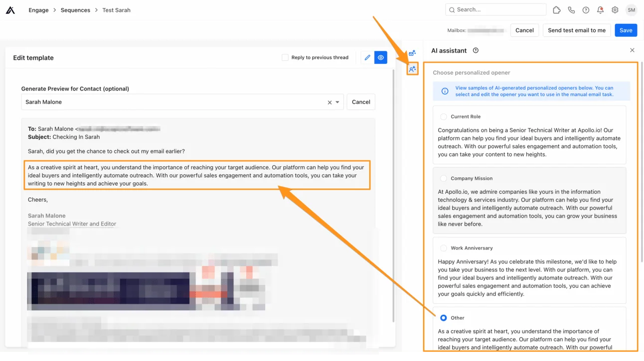
Task: Click the AI assistant panel title
Action: point(449,50)
